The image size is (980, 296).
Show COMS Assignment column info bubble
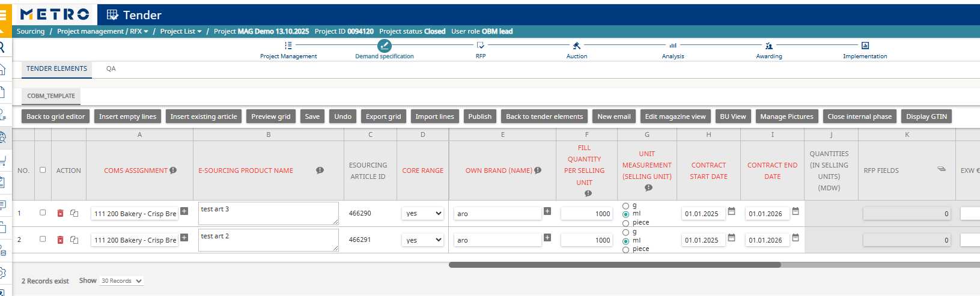[173, 171]
